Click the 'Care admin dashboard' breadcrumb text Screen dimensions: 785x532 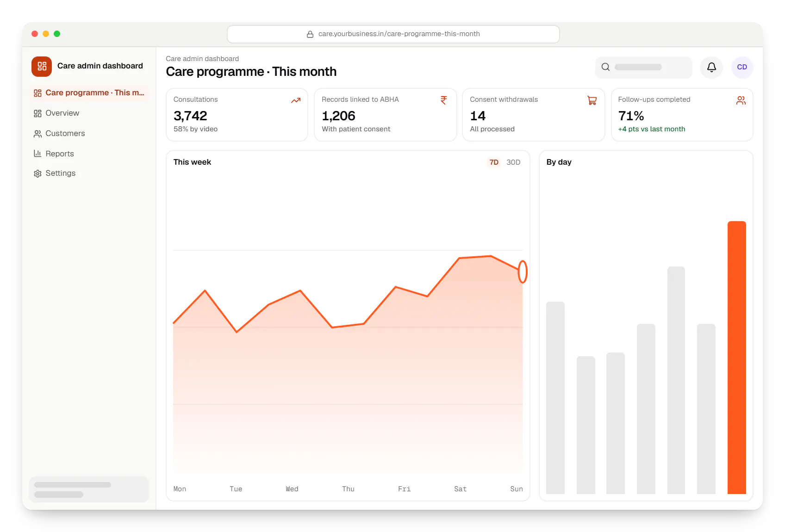pyautogui.click(x=202, y=59)
